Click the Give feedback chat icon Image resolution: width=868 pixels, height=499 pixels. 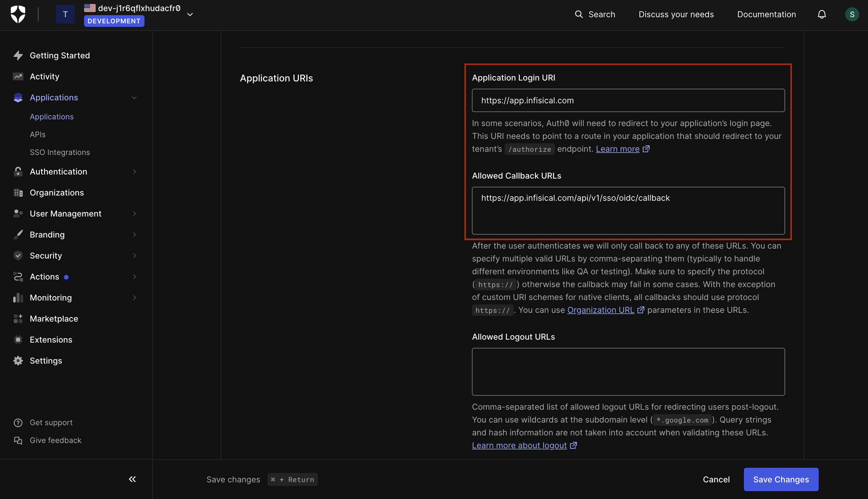pos(18,440)
